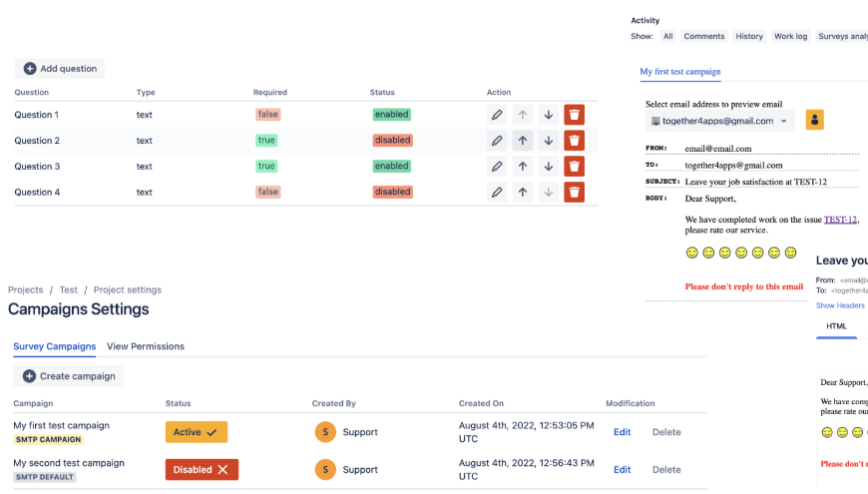This screenshot has height=494, width=868.
Task: Show the Work log activity filter
Action: click(x=790, y=36)
